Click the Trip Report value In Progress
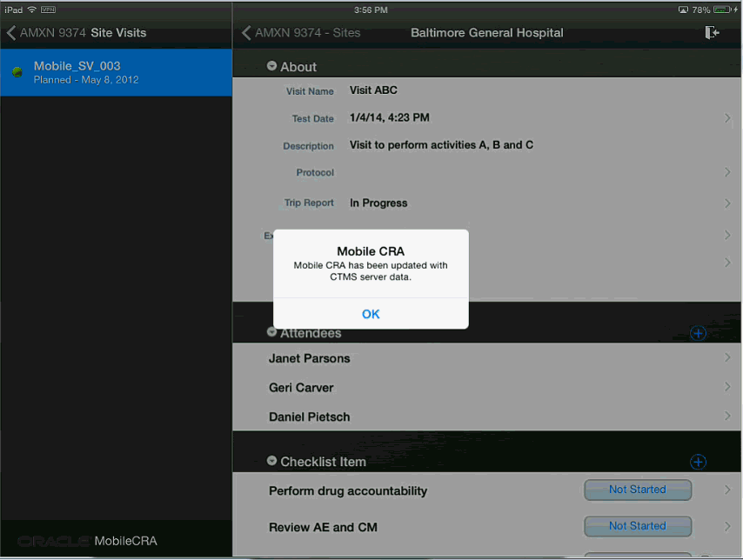This screenshot has width=743, height=560. tap(378, 203)
